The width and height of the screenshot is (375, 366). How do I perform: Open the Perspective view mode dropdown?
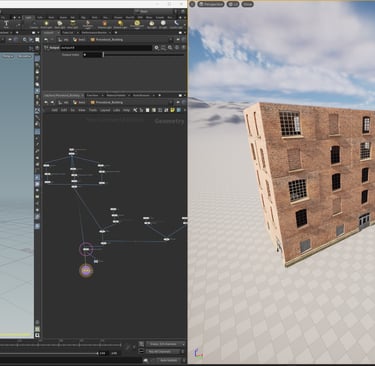tap(211, 4)
